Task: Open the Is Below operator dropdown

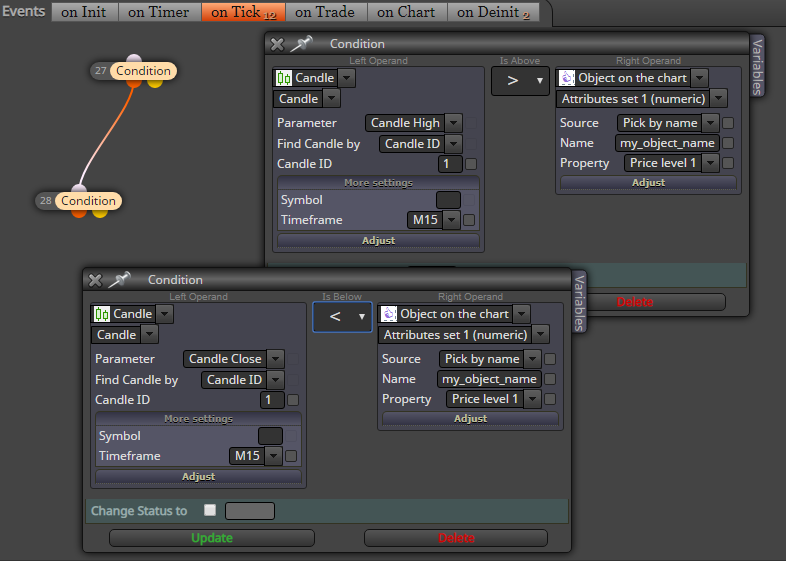Action: [x=342, y=316]
